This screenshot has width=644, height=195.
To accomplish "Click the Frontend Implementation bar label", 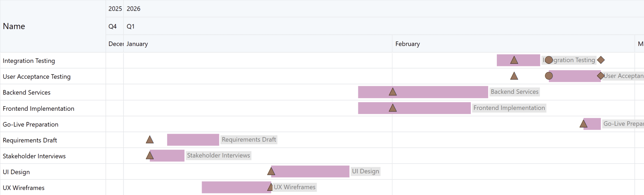I will [x=509, y=108].
